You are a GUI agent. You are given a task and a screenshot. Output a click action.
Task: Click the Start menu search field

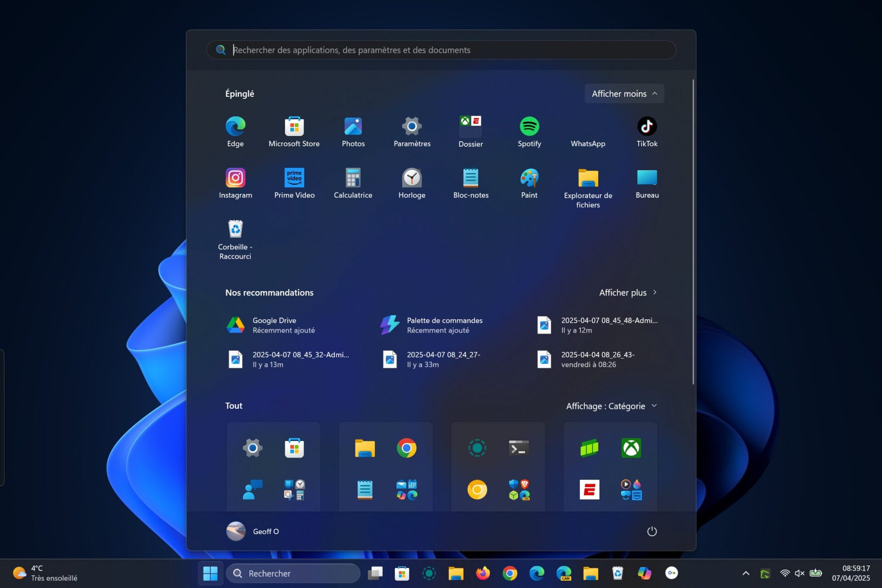[x=441, y=50]
